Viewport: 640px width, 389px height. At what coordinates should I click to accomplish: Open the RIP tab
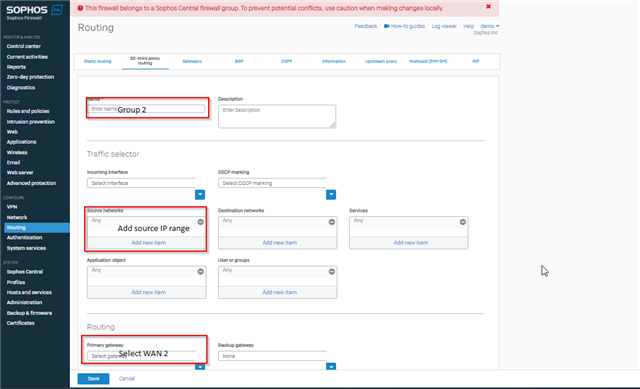[x=476, y=61]
